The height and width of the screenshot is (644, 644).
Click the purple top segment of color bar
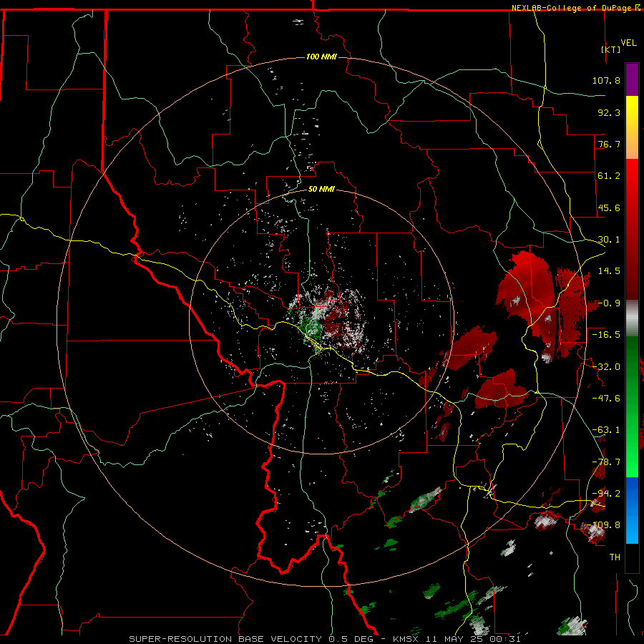tap(632, 79)
